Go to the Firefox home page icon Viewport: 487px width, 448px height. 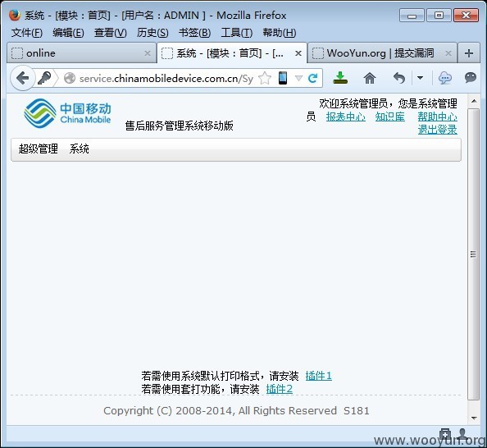(370, 78)
